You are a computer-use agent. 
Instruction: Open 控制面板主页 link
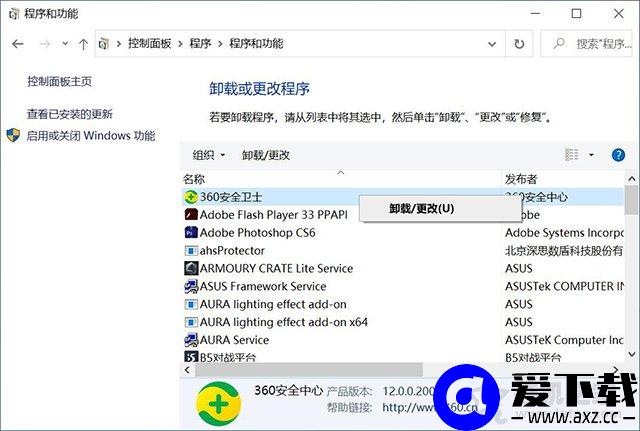(60, 81)
